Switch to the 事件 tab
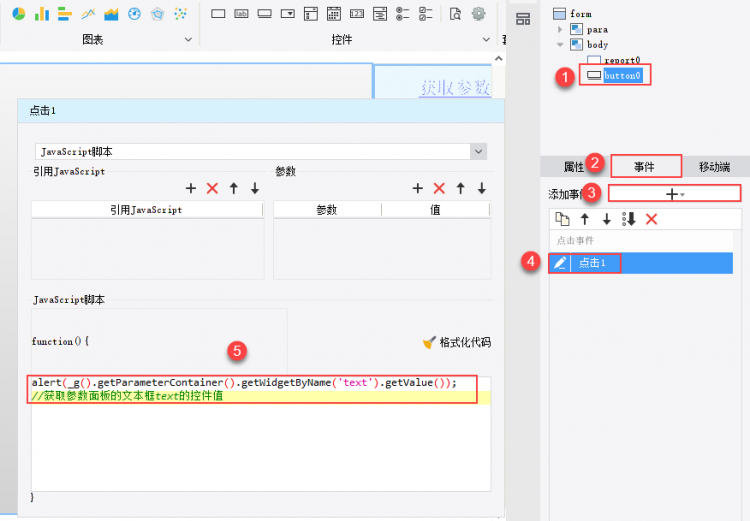Viewport: 750px width, 521px height. (x=644, y=167)
